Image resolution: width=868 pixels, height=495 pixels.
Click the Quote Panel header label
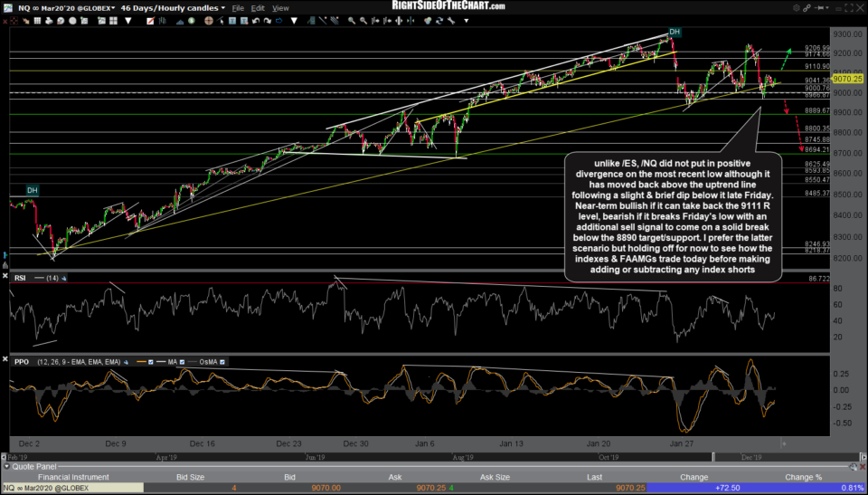[x=35, y=467]
